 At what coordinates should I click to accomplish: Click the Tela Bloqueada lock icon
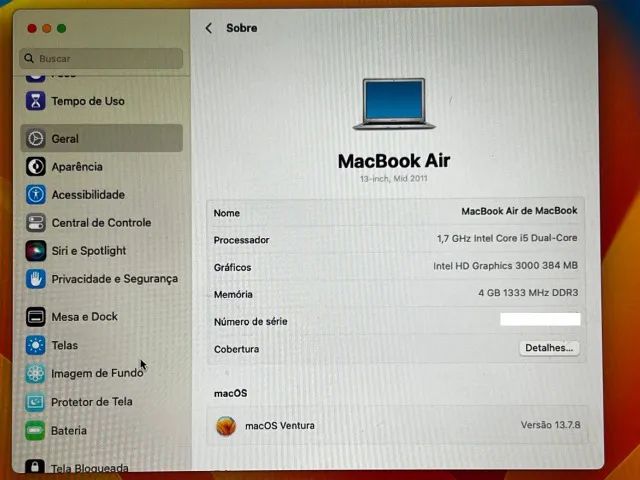click(35, 467)
